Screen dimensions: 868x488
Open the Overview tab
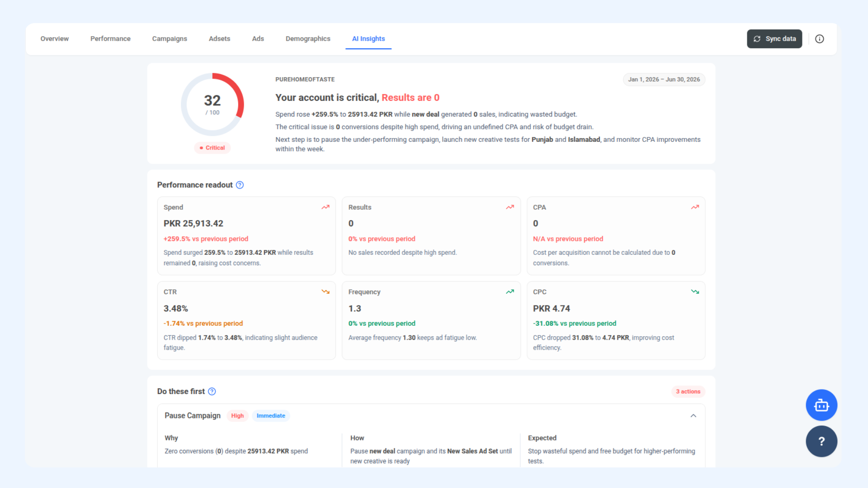tap(54, 39)
